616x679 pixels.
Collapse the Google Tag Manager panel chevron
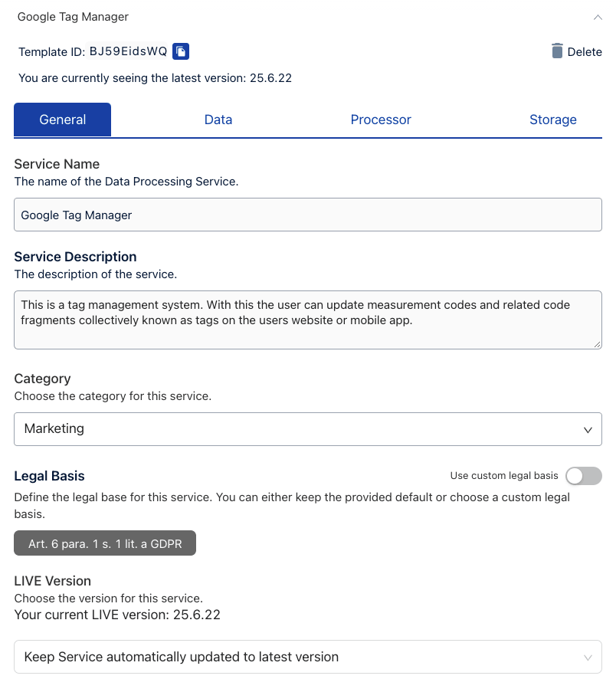pyautogui.click(x=598, y=16)
